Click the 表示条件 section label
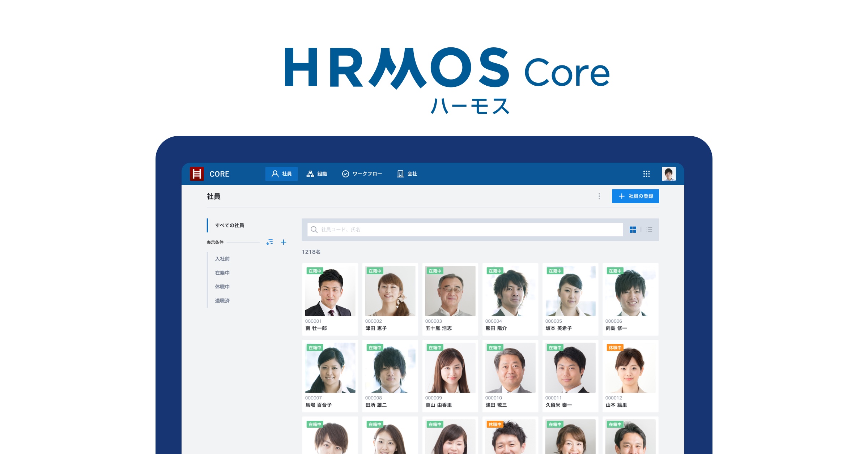The image size is (868, 454). pos(215,242)
